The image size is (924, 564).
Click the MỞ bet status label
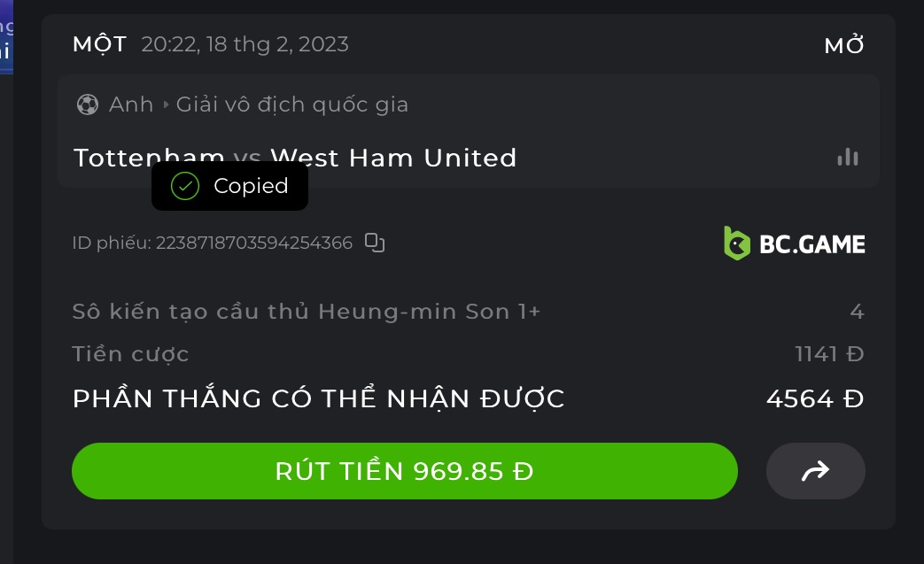pos(843,46)
